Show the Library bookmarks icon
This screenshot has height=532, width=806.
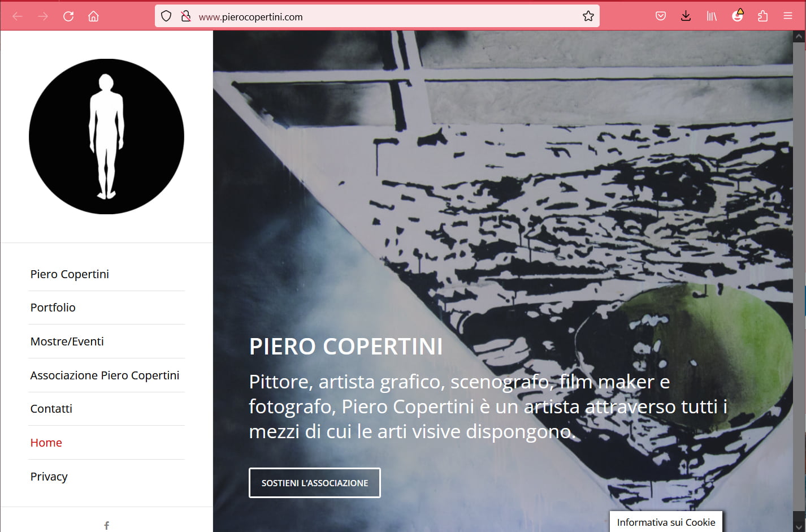[x=712, y=16]
